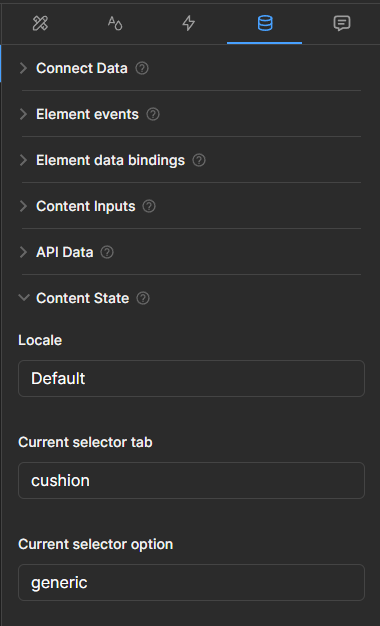Open the Locale Default dropdown

[x=192, y=378]
